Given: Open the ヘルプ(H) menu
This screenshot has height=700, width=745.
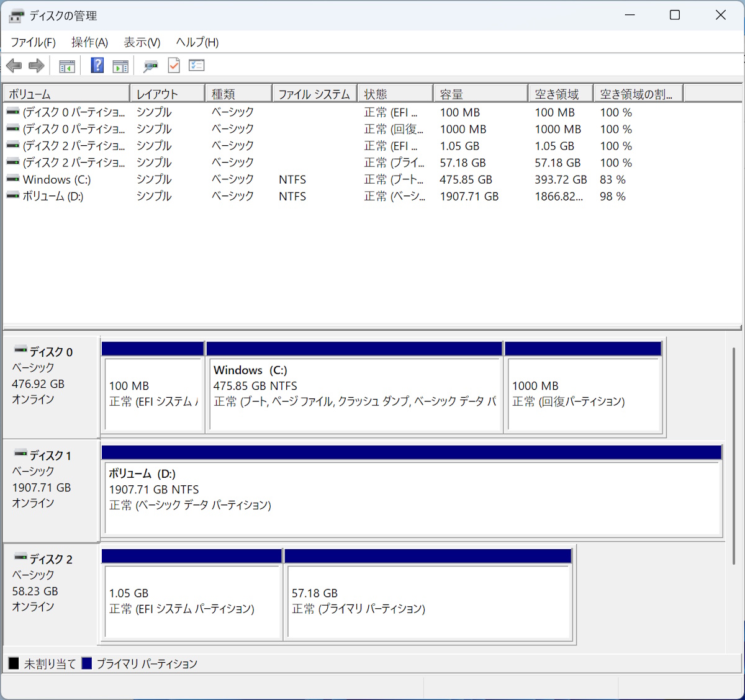Looking at the screenshot, I should pyautogui.click(x=197, y=42).
